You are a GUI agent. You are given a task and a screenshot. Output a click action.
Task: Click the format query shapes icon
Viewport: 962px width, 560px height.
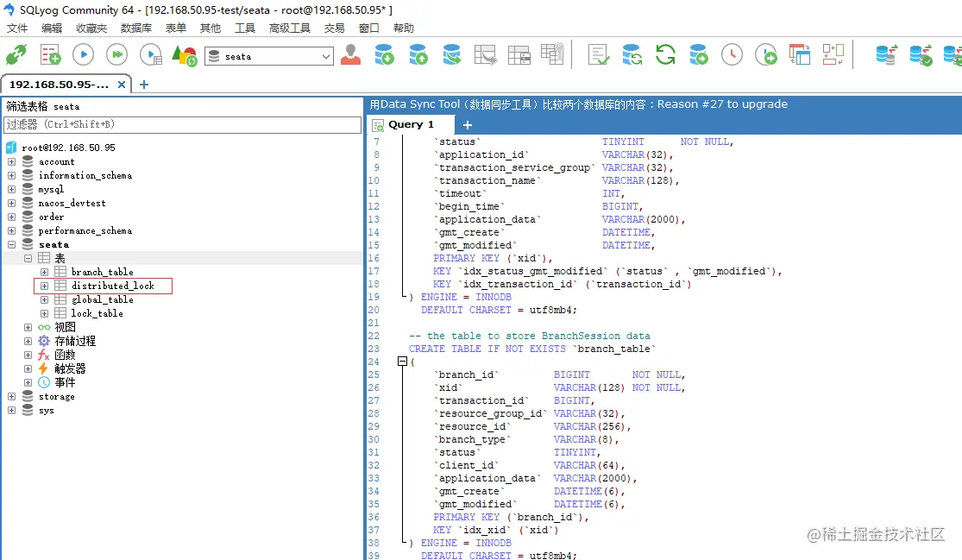[184, 56]
